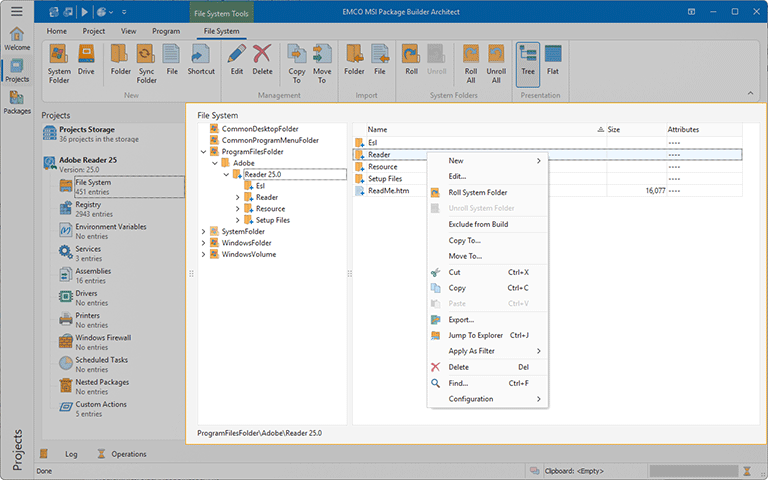Collapse the ProgramFilesFolder tree node
Screen dimensions: 768x480
204,152
